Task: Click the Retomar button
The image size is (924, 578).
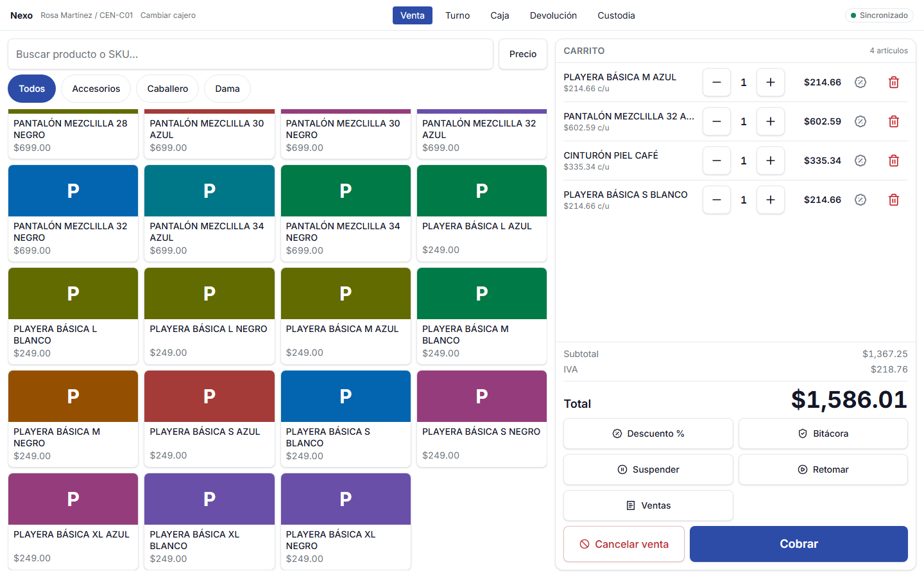Action: pyautogui.click(x=823, y=469)
